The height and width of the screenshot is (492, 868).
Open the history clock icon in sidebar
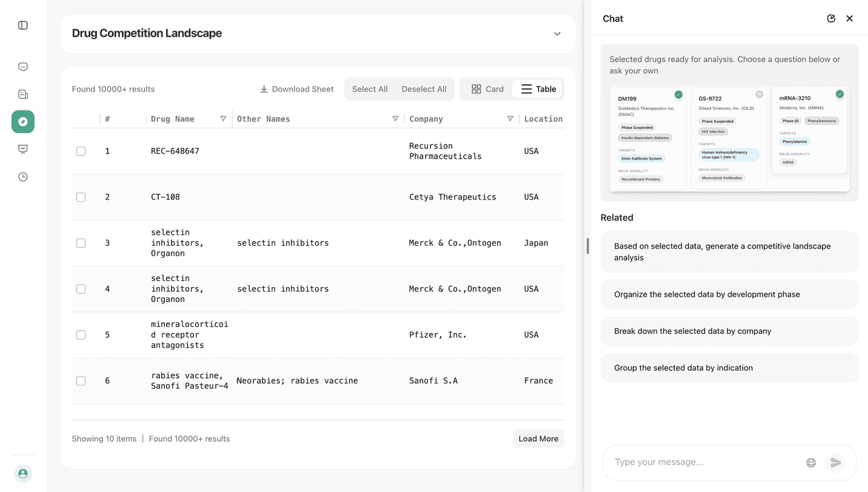click(x=23, y=177)
